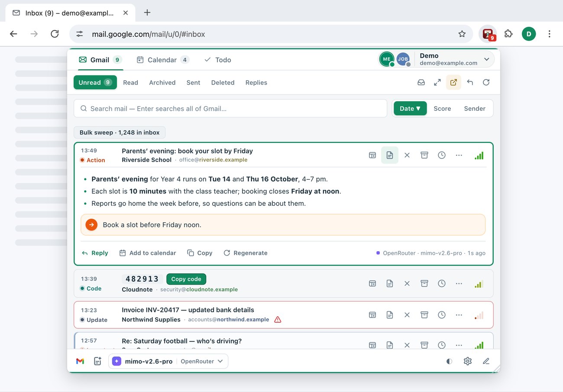
Task: Open the layout panel icon on Parents' evening row
Action: point(372,155)
